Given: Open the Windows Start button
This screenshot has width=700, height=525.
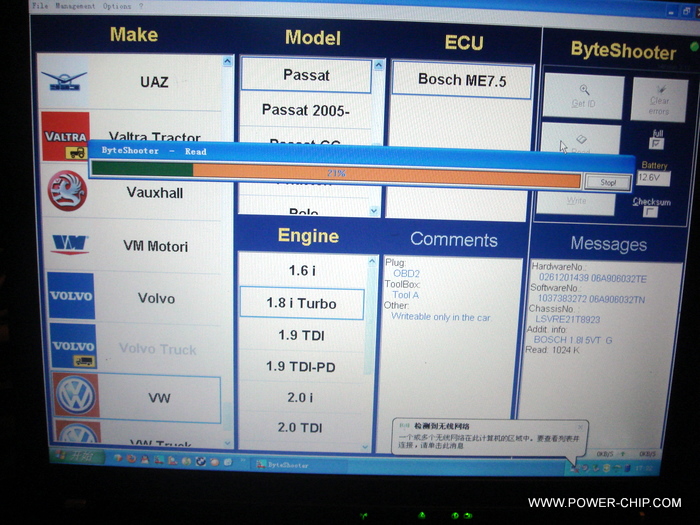Looking at the screenshot, I should point(77,456).
